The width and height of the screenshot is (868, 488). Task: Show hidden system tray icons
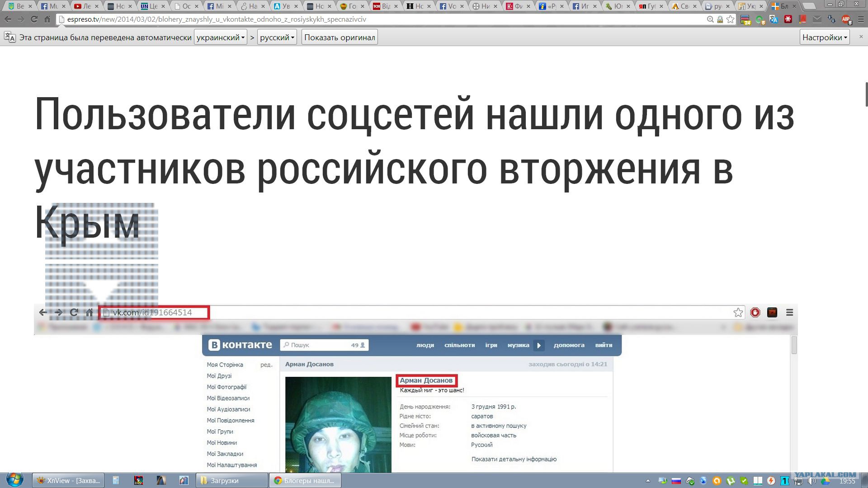pos(648,481)
